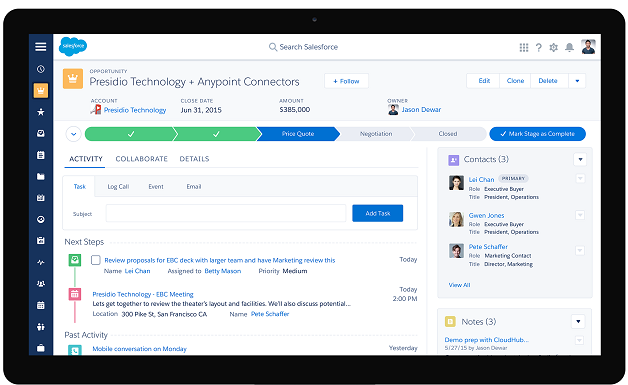Image resolution: width=628 pixels, height=385 pixels.
Task: Open the setup gear icon
Action: (554, 48)
